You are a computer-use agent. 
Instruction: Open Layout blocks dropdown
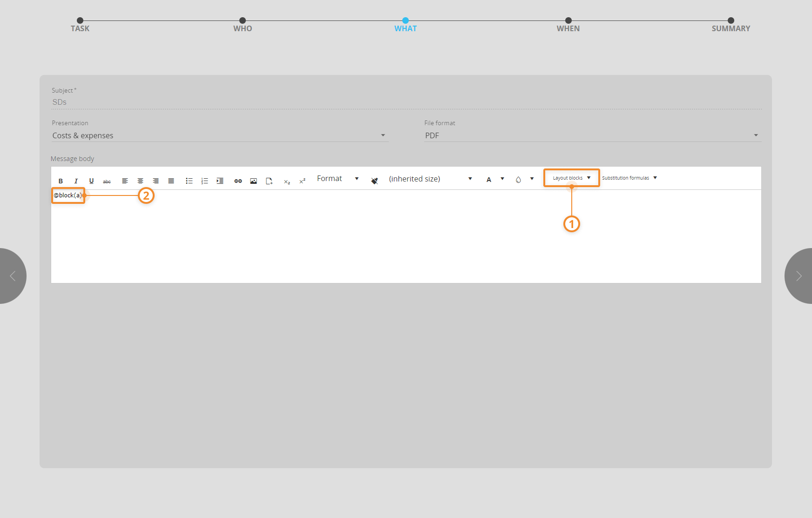point(571,178)
